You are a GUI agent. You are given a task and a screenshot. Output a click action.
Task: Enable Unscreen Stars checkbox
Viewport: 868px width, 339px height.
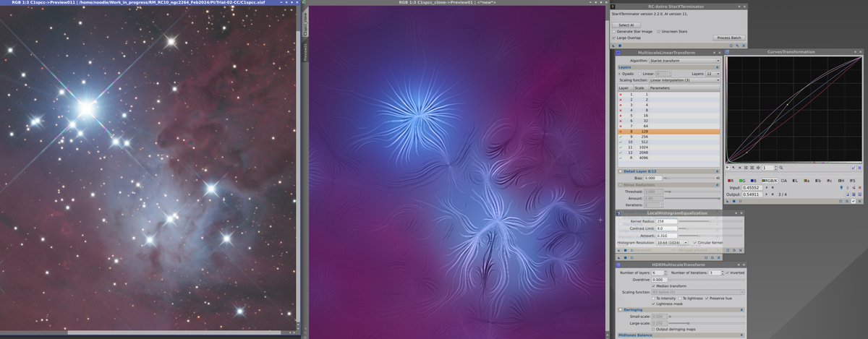click(659, 31)
